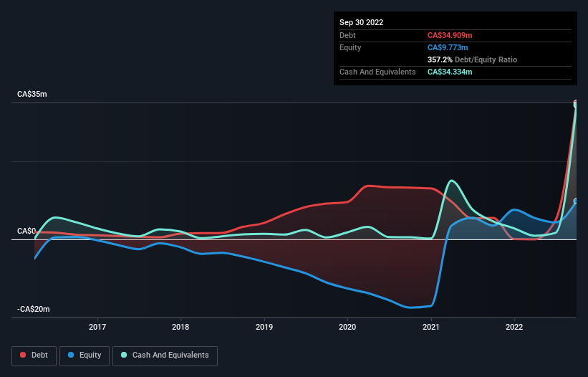Click the CA$35m y-axis label
The image size is (588, 377).
32,94
